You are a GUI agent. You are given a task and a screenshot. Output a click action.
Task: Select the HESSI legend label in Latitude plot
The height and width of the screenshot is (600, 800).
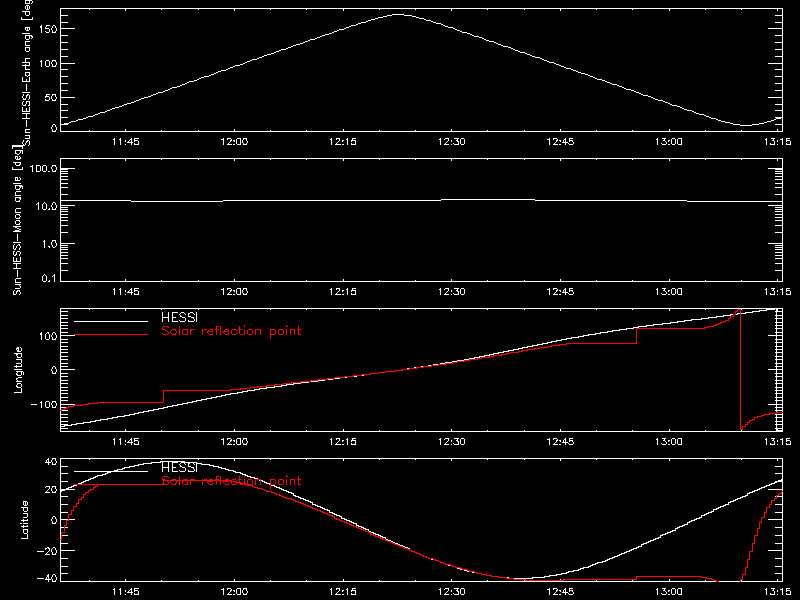179,467
